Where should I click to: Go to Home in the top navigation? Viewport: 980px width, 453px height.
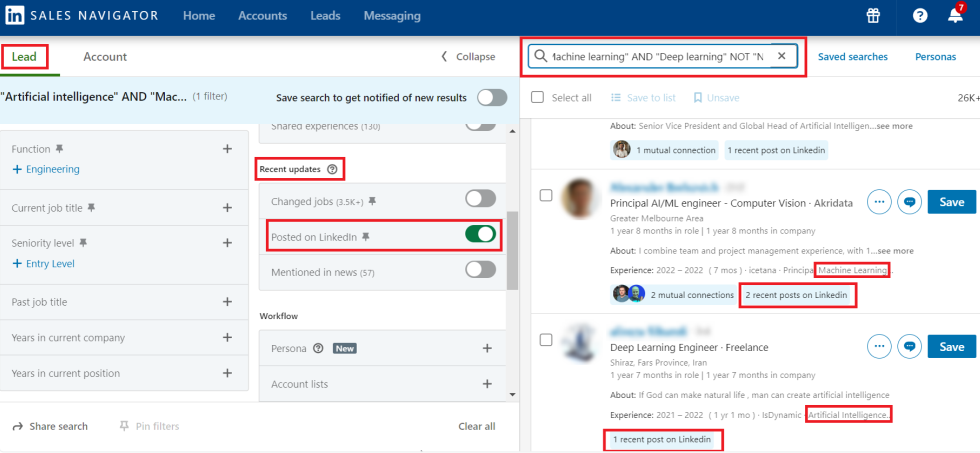(x=199, y=16)
